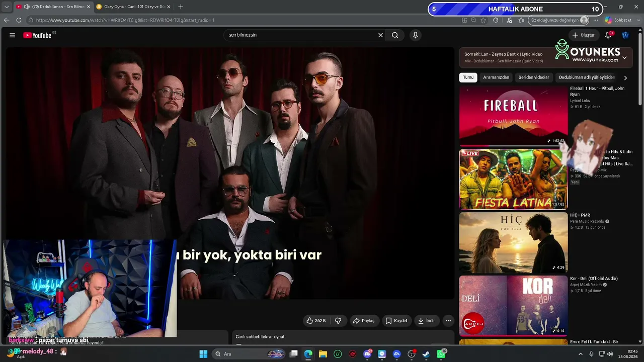Start voice search with the microphone
Screen dimensions: 644x362
415,35
